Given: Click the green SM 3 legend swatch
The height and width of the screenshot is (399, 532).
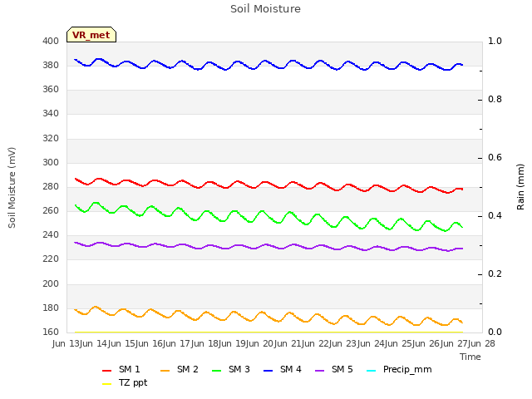Looking at the screenshot, I should click(217, 371).
